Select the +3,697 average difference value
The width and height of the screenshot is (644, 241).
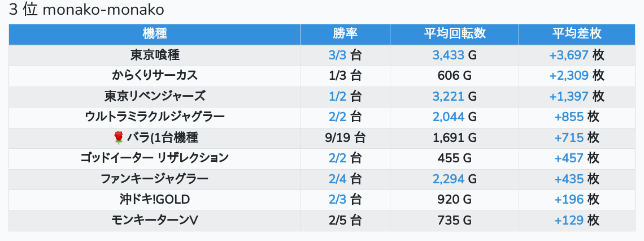point(569,55)
